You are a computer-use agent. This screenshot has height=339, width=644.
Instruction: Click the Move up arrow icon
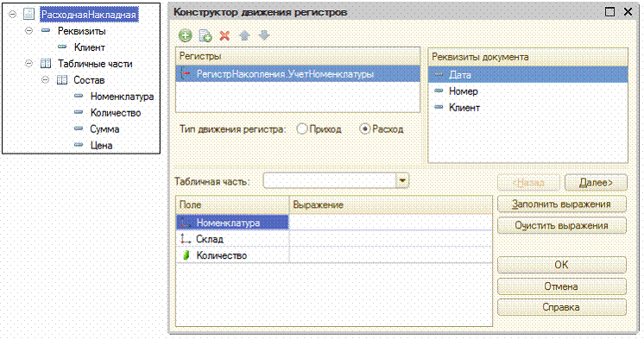pos(244,35)
